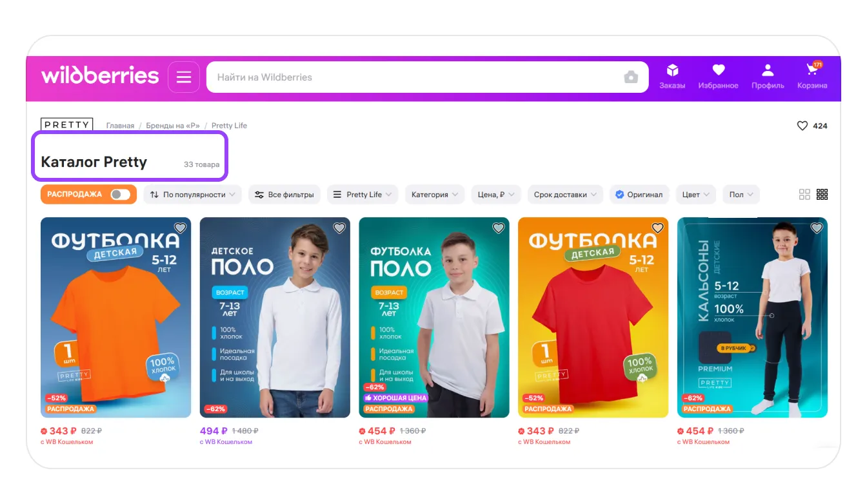Open the hamburger catalog menu
Screen dimensions: 867x504
coord(184,77)
